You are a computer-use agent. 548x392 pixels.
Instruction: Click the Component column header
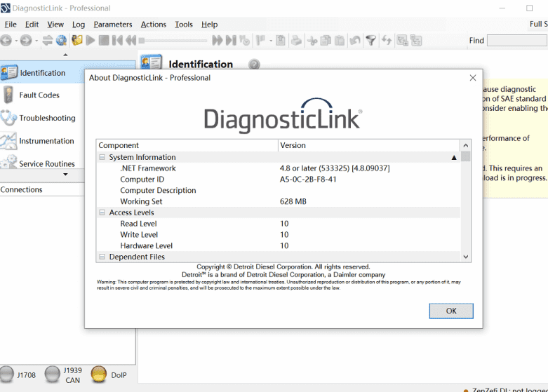187,145
